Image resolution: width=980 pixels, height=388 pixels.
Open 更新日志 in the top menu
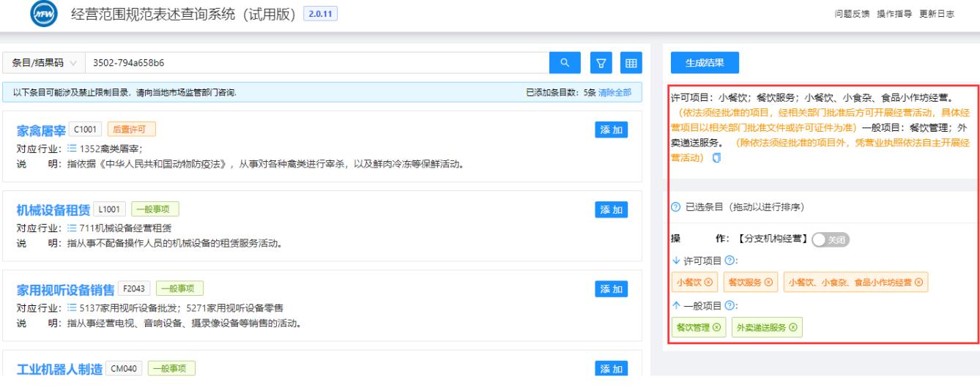(x=938, y=16)
